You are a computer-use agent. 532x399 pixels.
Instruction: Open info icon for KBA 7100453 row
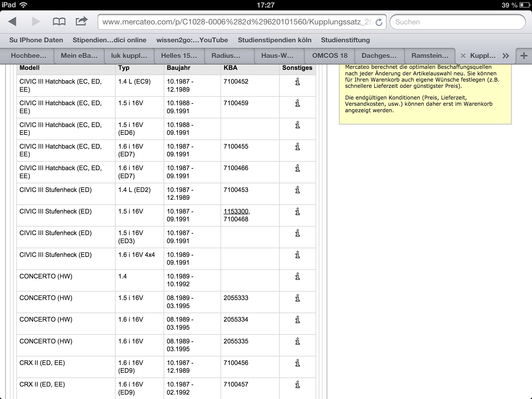(297, 190)
